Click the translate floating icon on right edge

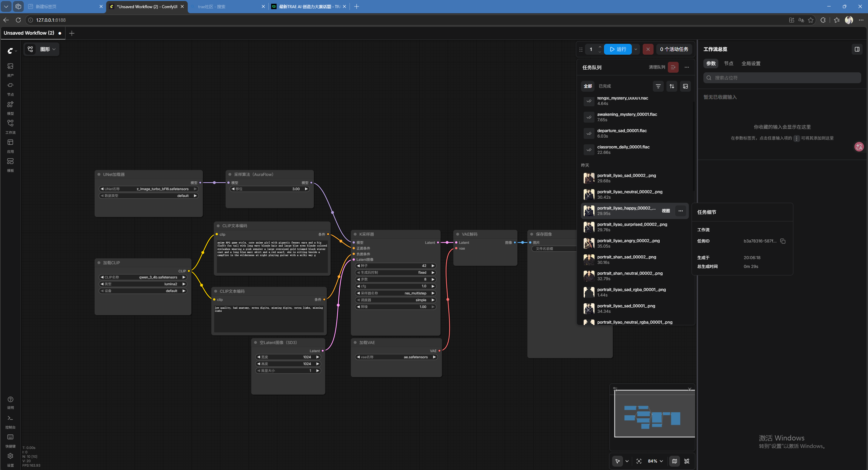point(859,147)
